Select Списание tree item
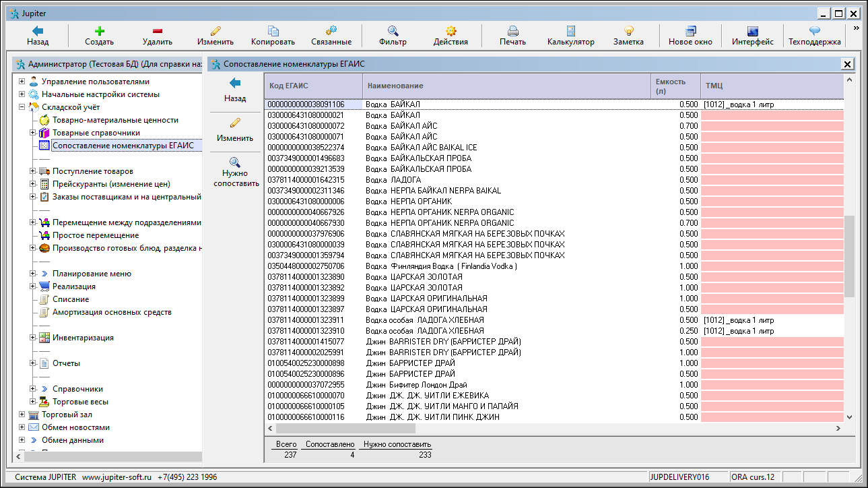 tap(71, 299)
